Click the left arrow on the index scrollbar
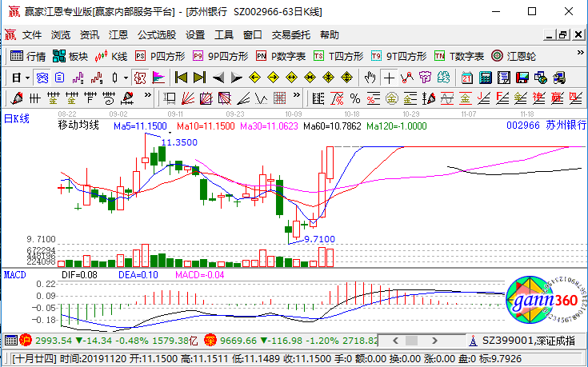Screen dimensions: 588x367 coord(396,341)
